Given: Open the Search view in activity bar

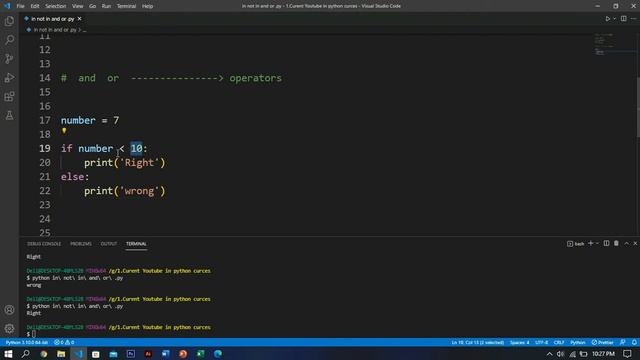Looking at the screenshot, I should [x=9, y=40].
